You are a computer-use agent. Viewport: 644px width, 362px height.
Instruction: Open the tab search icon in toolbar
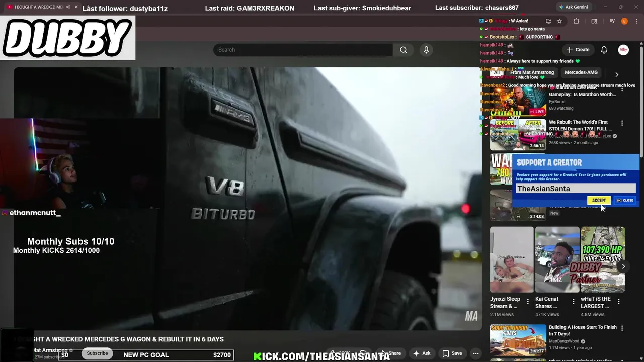coord(594,21)
